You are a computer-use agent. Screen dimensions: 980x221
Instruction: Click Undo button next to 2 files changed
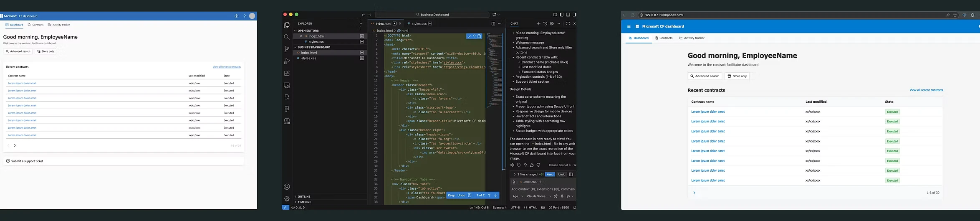click(562, 174)
